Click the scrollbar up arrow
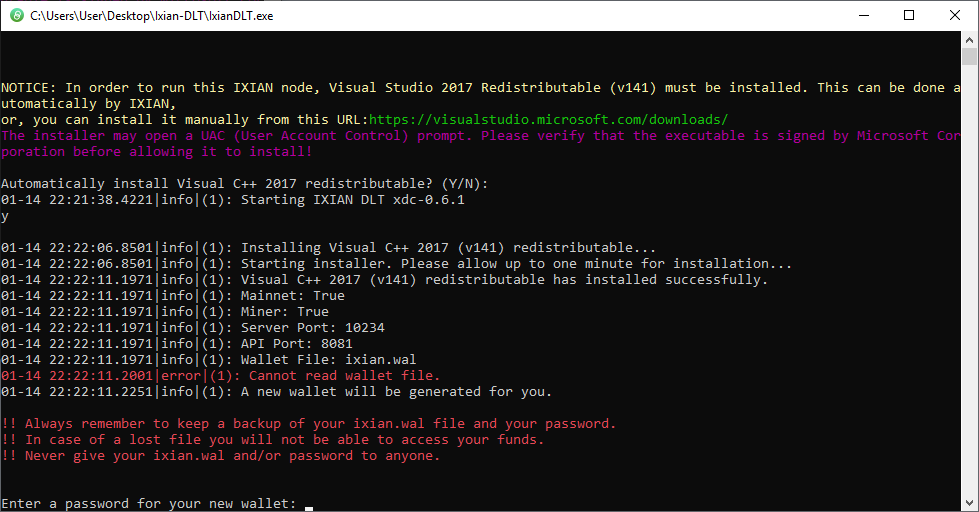This screenshot has height=512, width=979. pos(970,39)
